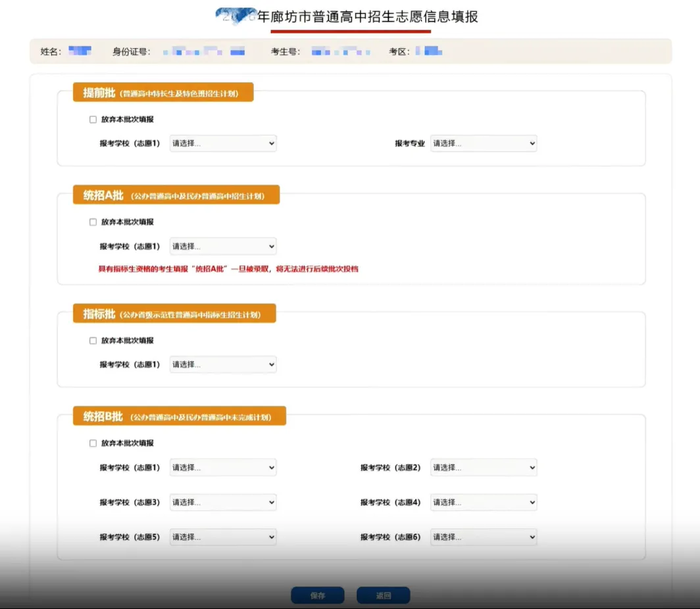Open 统招B批 报考学校(志愿4) dropdown
The image size is (700, 609).
(x=484, y=502)
